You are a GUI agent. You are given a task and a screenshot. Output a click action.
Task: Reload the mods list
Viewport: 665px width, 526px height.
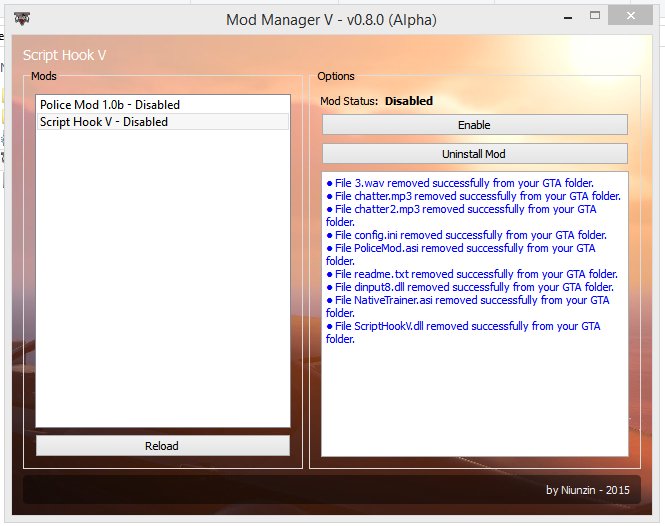point(163,446)
